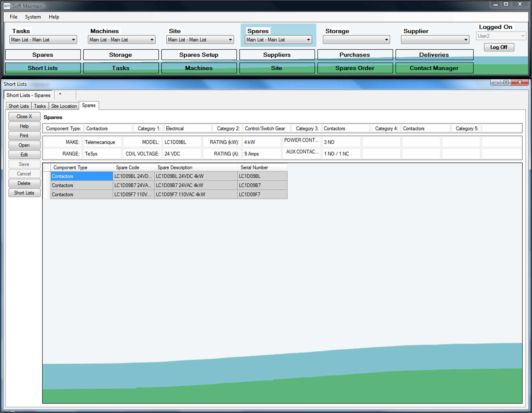Click the MAKE Telemecanique field
Viewport: 532px width, 413px height.
coord(102,142)
